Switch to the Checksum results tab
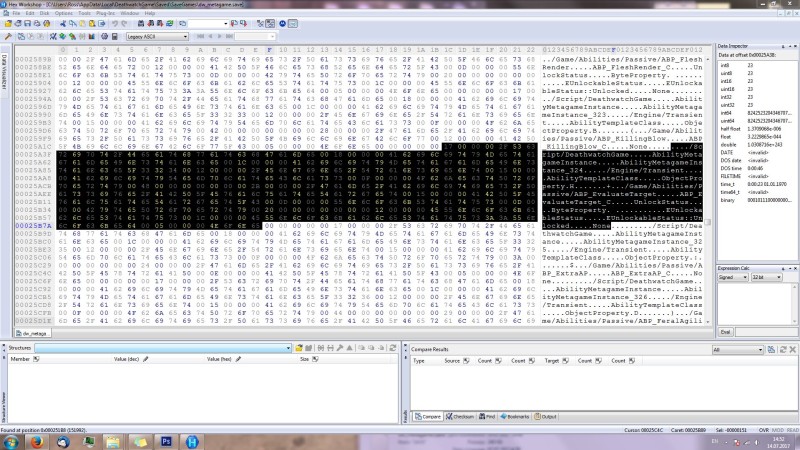The image size is (800, 450). [x=459, y=417]
